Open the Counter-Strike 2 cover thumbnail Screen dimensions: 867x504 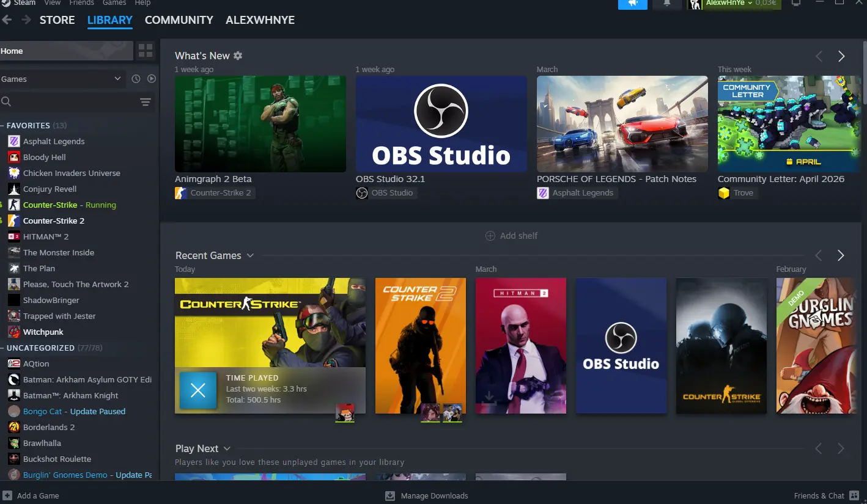click(x=421, y=346)
